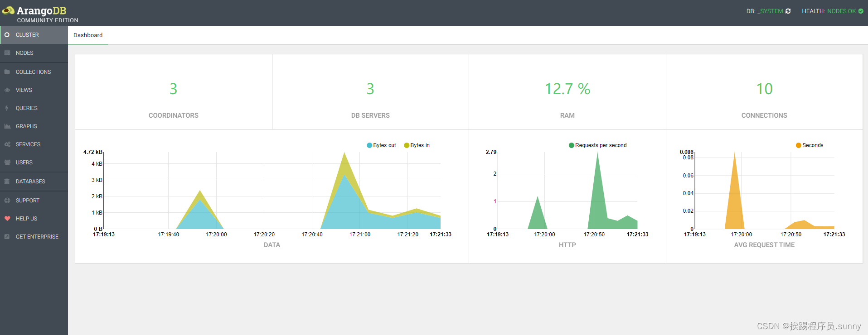Toggle the Bytes in legend swatch
The height and width of the screenshot is (335, 868).
click(407, 145)
